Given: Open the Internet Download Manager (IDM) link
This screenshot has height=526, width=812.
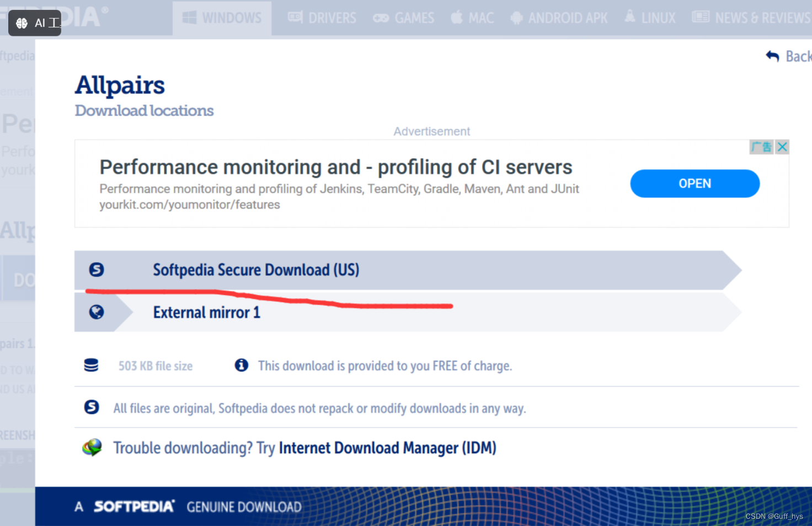Looking at the screenshot, I should (387, 447).
